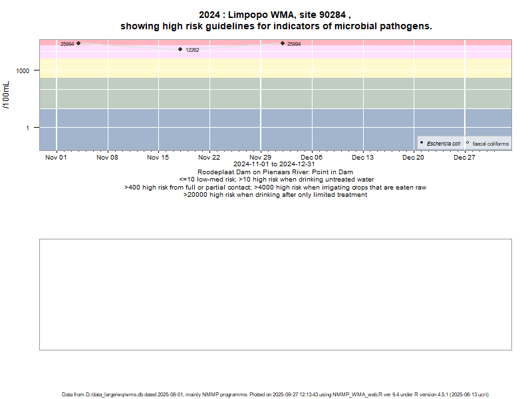
Task: Click the Roodeplaat Dam site description text
Action: (275, 172)
